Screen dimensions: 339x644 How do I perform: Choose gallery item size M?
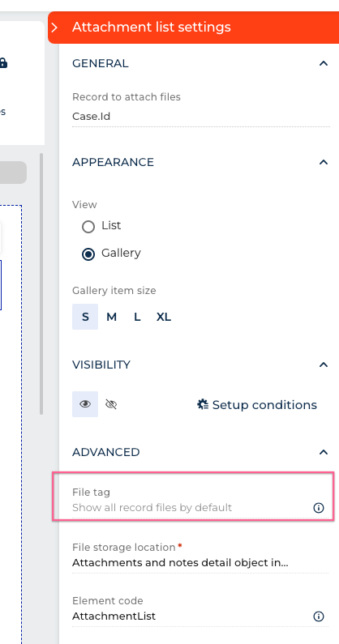point(111,317)
